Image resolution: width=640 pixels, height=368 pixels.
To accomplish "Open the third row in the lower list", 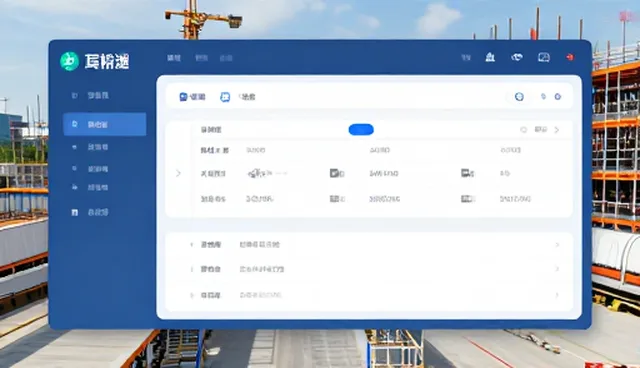I will (369, 295).
